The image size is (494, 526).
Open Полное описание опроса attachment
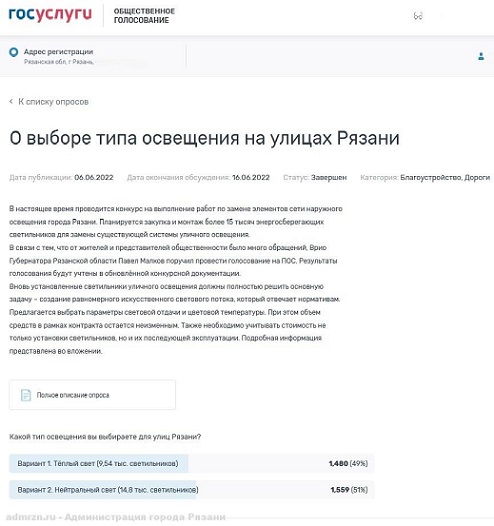click(x=92, y=394)
